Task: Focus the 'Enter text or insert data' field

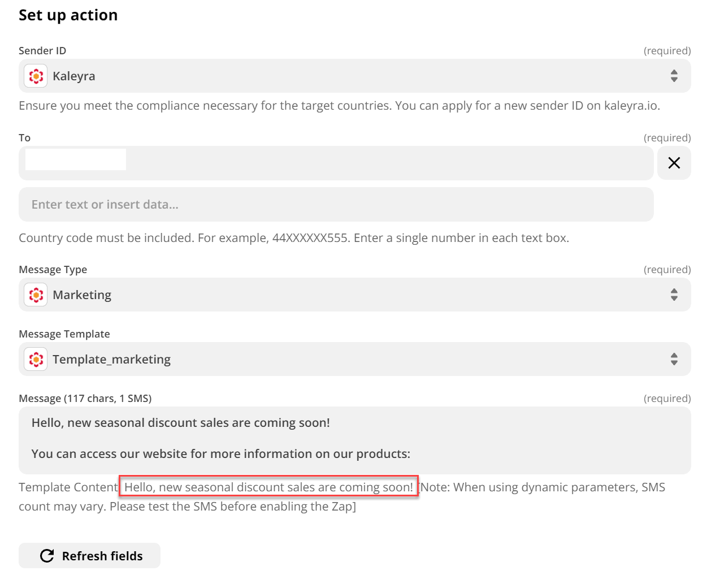Action: click(x=336, y=205)
